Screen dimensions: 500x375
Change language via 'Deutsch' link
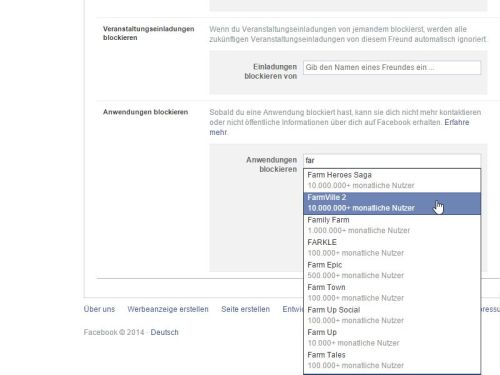[165, 332]
